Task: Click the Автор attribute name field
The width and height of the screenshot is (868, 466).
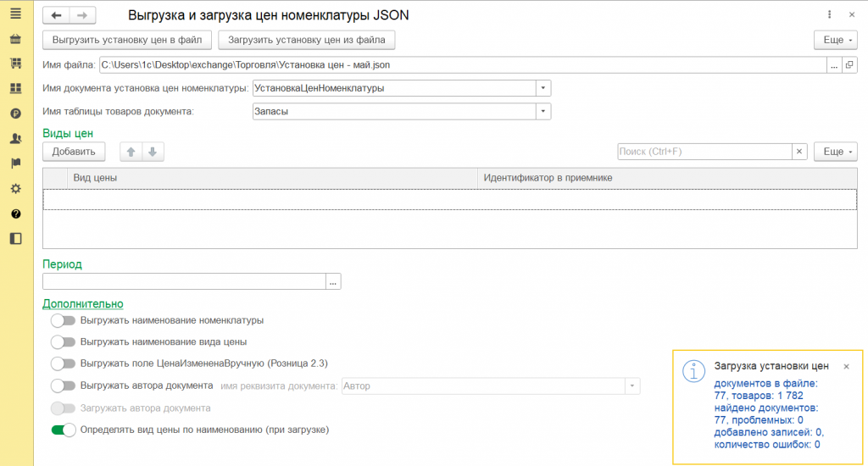Action: point(483,386)
